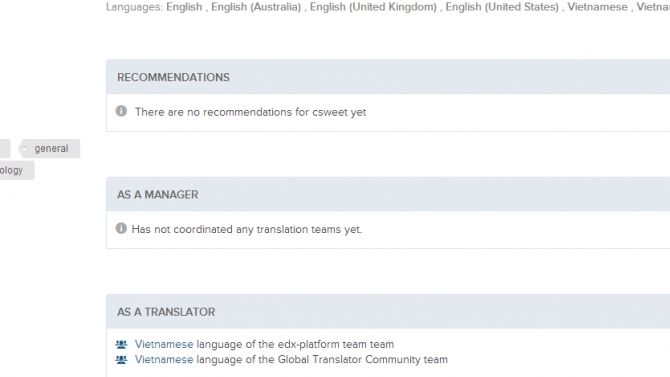Click 'English (United Kingdom)' in Languages list
670x377 pixels.
point(373,7)
